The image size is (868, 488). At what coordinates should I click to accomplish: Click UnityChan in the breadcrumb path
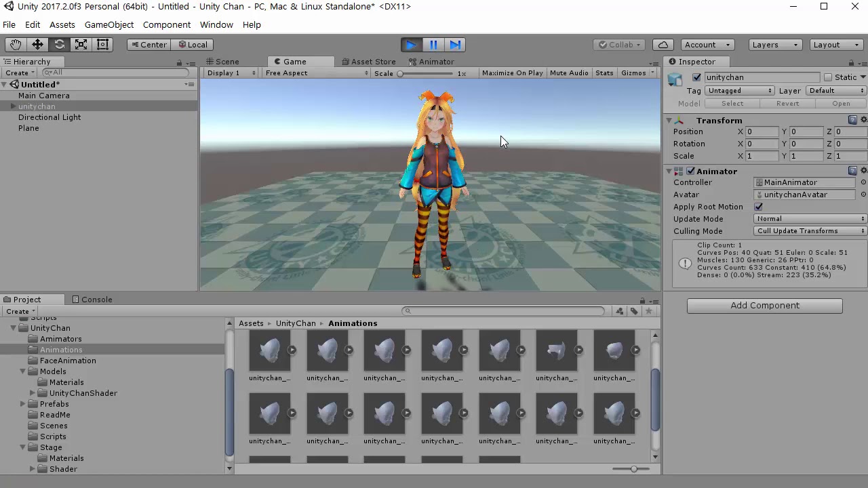[x=296, y=323]
